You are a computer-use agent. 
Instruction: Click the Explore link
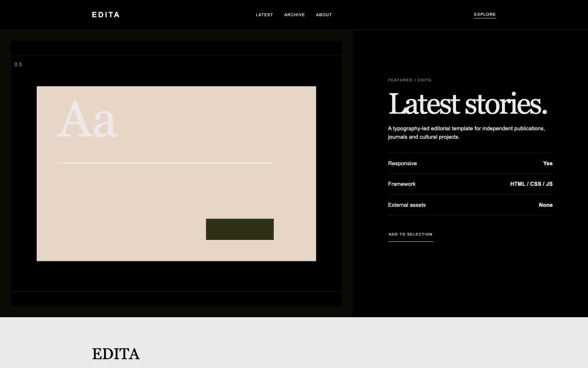tap(485, 15)
